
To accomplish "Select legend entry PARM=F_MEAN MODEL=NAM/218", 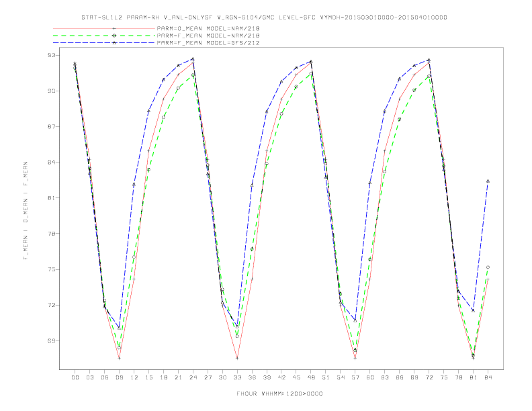I will 208,36.
